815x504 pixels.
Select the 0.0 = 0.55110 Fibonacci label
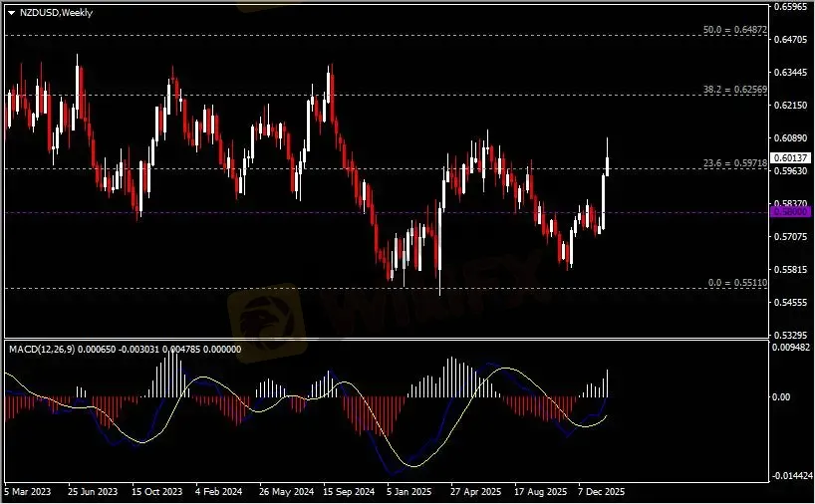click(x=736, y=283)
